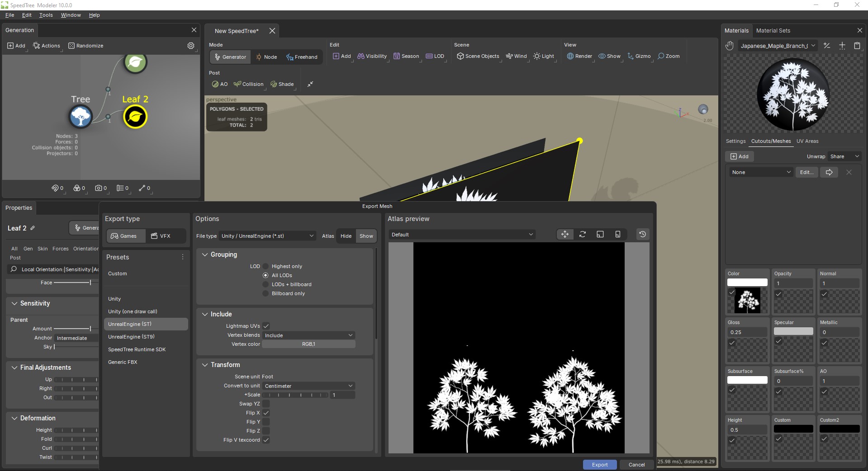The width and height of the screenshot is (868, 471).
Task: Click the atlas preview refresh icon
Action: 583,234
